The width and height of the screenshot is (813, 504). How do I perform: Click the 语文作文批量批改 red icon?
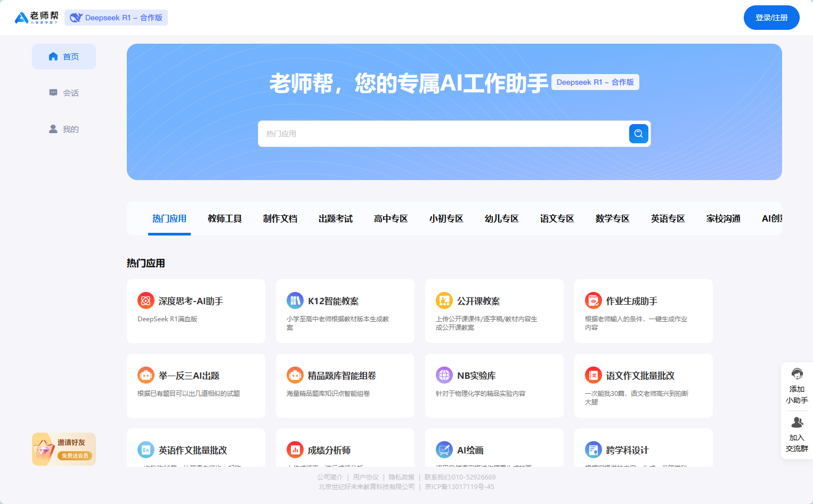coord(594,375)
